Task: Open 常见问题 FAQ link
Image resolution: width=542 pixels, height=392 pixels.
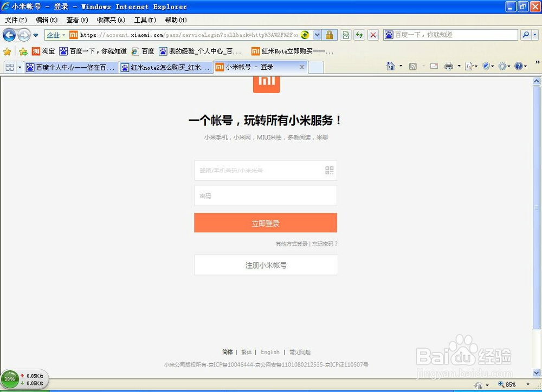Action: (x=300, y=352)
